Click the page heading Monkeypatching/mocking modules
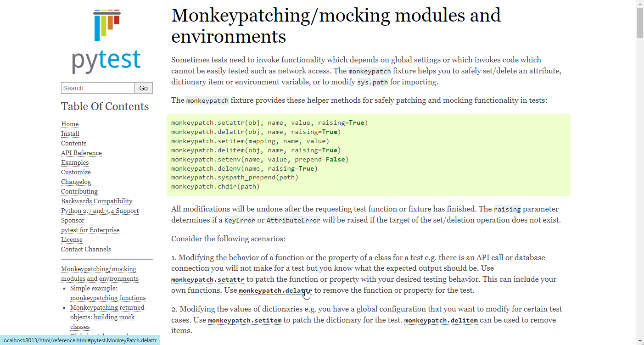This screenshot has height=345, width=644. tap(336, 26)
